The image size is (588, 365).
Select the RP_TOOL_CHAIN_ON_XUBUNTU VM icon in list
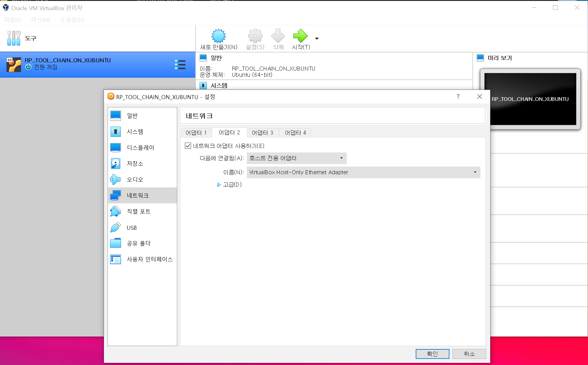point(14,64)
